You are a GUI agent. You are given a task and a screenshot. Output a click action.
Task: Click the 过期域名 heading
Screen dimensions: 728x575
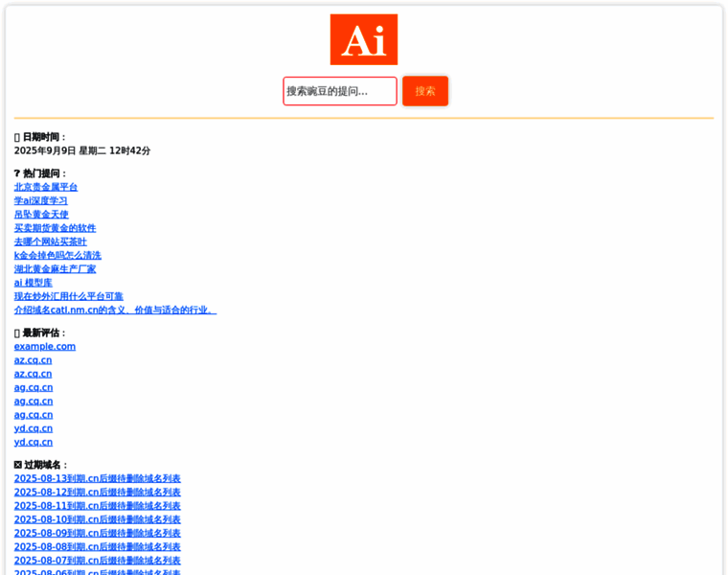41,465
